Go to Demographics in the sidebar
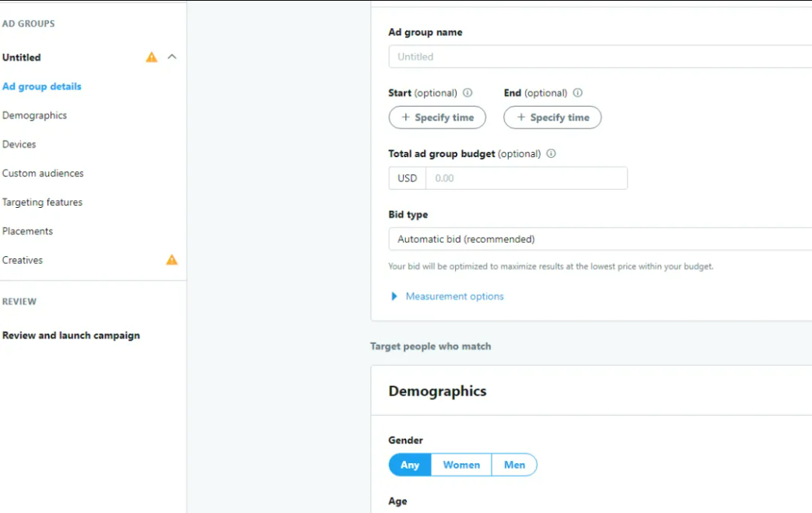The height and width of the screenshot is (513, 812). [x=35, y=115]
